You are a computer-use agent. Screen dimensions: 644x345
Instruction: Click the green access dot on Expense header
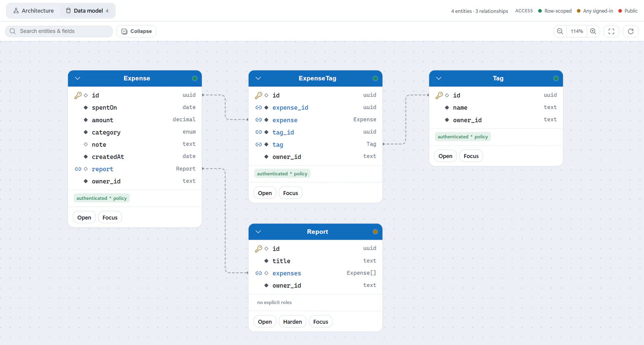(195, 79)
